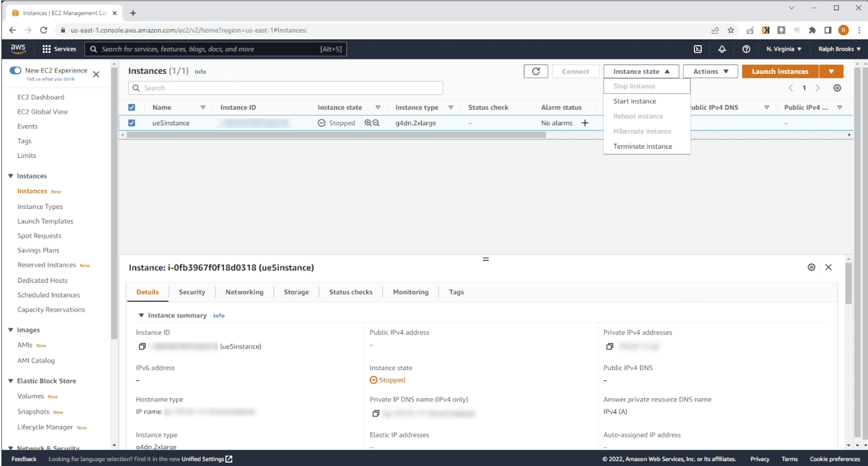Switch to the Status checks tab
The width and height of the screenshot is (868, 466).
pyautogui.click(x=350, y=292)
